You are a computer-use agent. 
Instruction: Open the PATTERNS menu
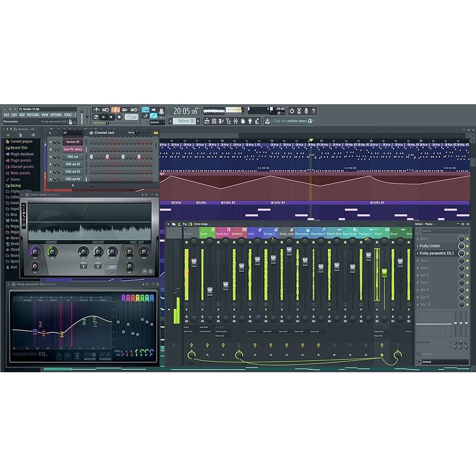click(x=33, y=115)
